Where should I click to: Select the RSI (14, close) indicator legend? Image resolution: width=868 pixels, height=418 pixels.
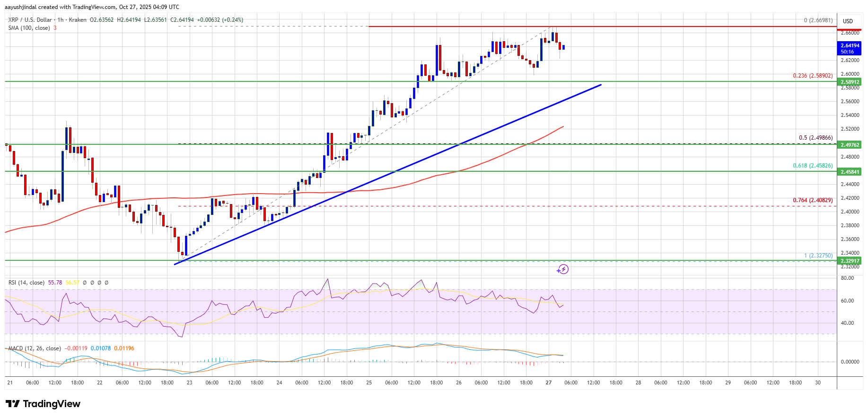point(26,283)
